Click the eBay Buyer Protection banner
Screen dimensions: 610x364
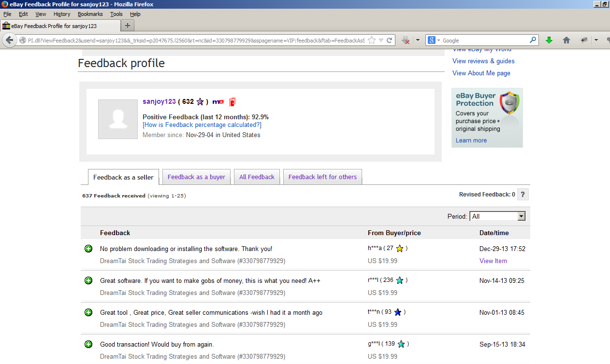[487, 118]
